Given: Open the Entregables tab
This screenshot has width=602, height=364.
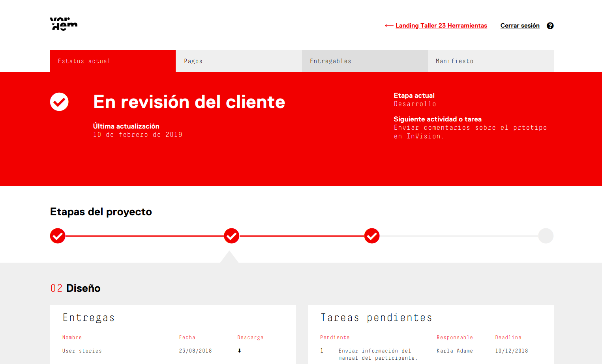Looking at the screenshot, I should (x=365, y=61).
